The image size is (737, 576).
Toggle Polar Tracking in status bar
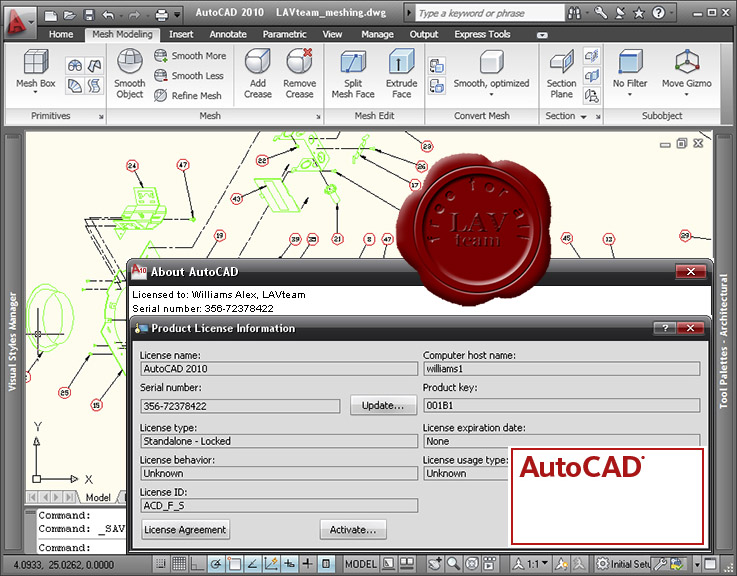[215, 563]
